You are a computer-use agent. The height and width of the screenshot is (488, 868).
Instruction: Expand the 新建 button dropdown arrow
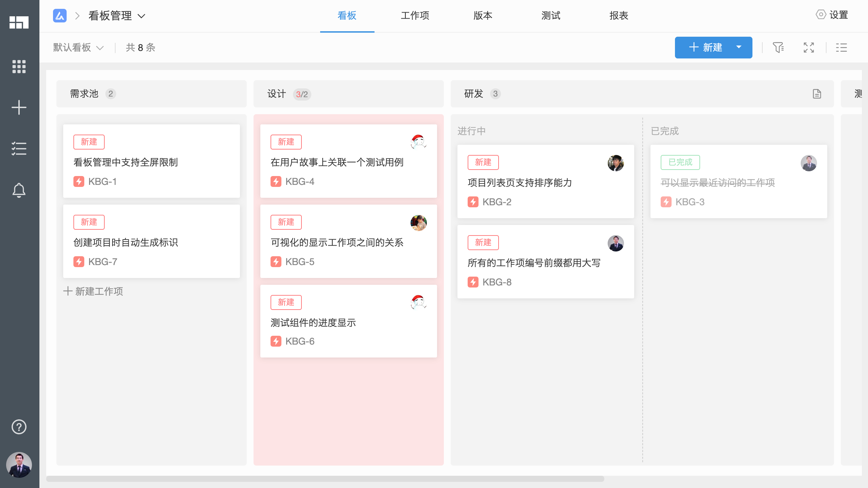pyautogui.click(x=739, y=47)
